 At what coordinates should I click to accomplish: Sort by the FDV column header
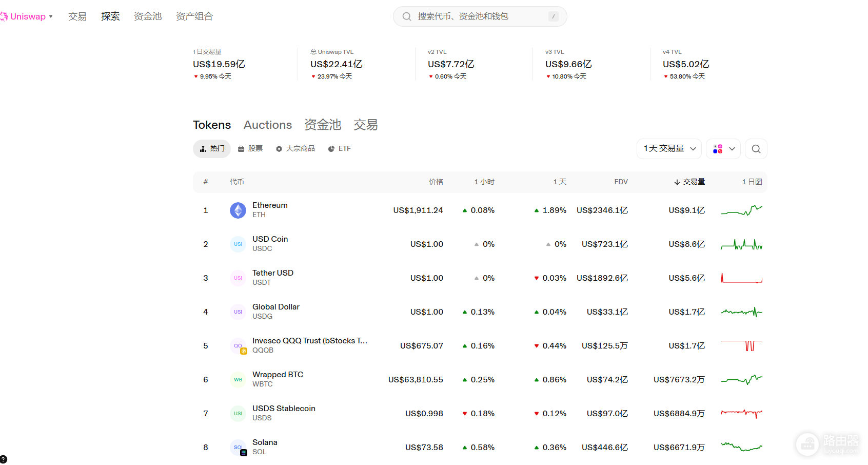[621, 182]
